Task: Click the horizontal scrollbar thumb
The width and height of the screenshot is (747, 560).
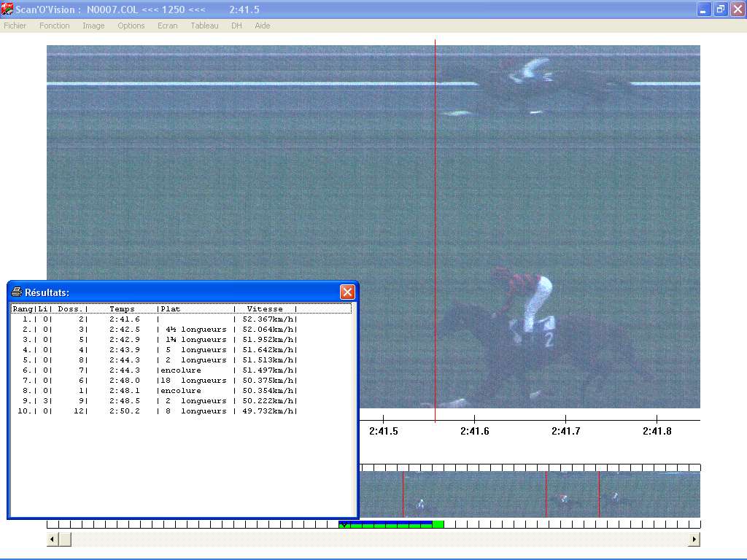Action: pyautogui.click(x=65, y=539)
